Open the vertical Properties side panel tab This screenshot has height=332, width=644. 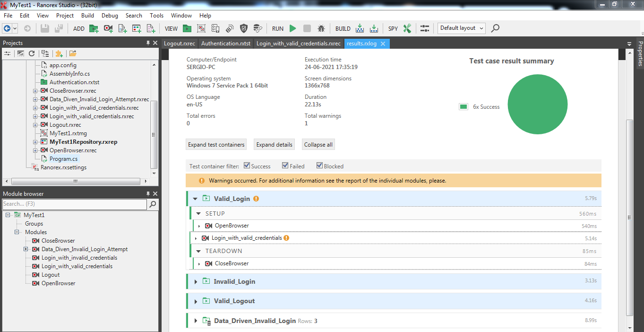pyautogui.click(x=640, y=53)
